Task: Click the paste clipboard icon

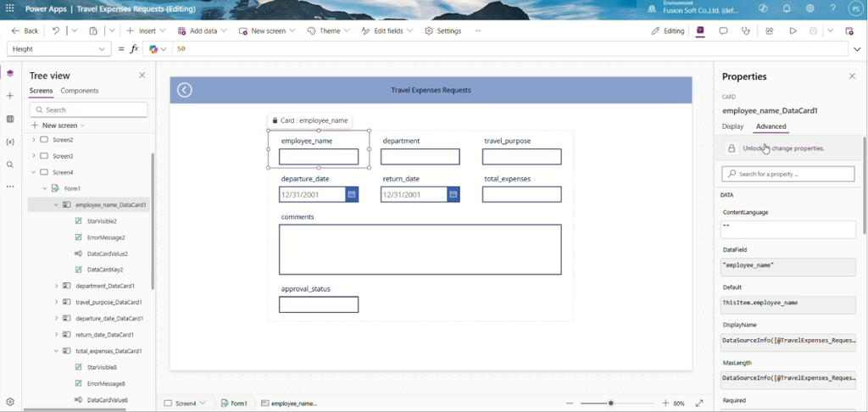Action: pos(93,31)
